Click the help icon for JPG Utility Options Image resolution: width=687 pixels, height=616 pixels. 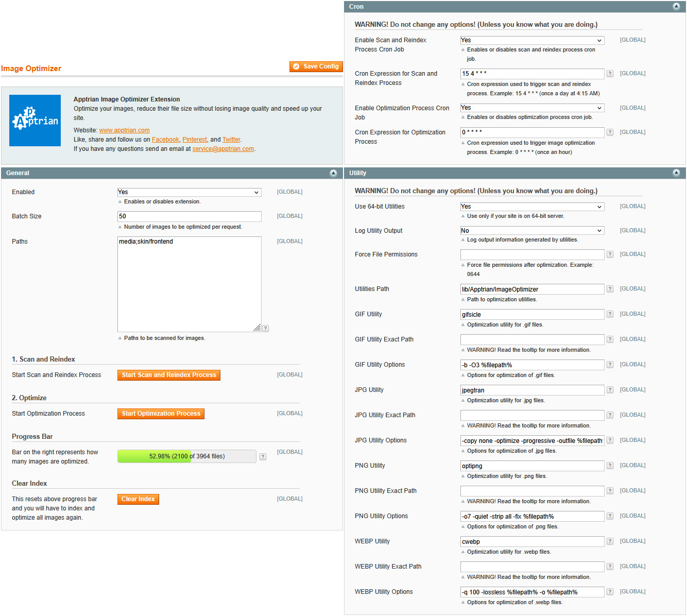pyautogui.click(x=610, y=440)
